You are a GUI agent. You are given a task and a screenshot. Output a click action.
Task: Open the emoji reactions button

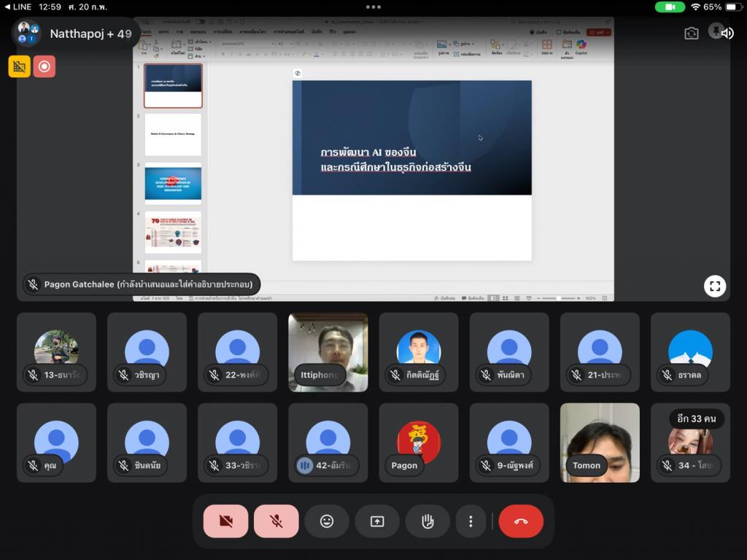(x=327, y=521)
